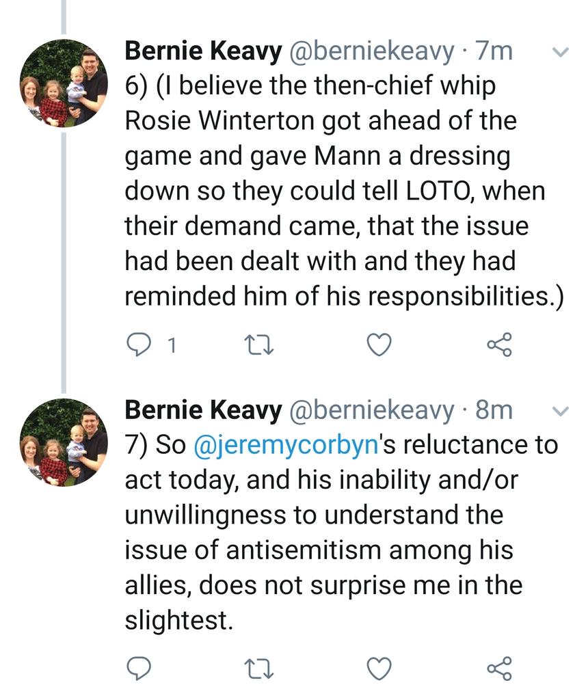Open Bernie Keavy's profile from first tweet
The height and width of the screenshot is (700, 588).
(x=202, y=52)
